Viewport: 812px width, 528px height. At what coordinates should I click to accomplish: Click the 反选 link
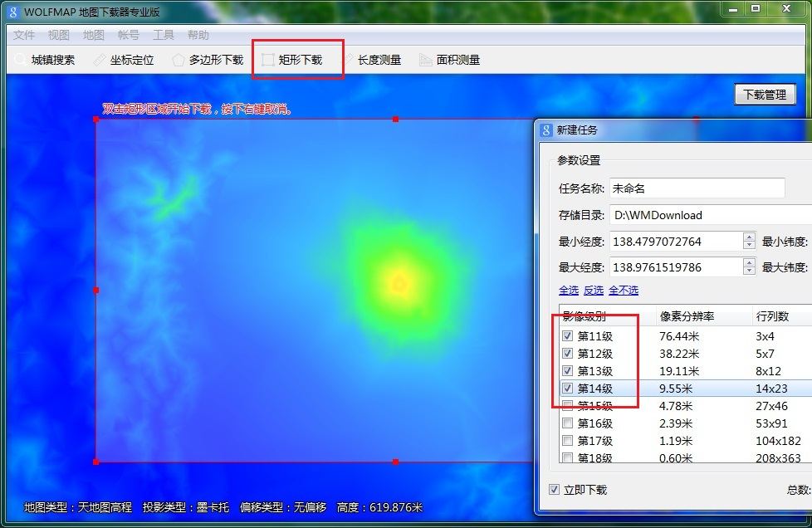pyautogui.click(x=593, y=291)
